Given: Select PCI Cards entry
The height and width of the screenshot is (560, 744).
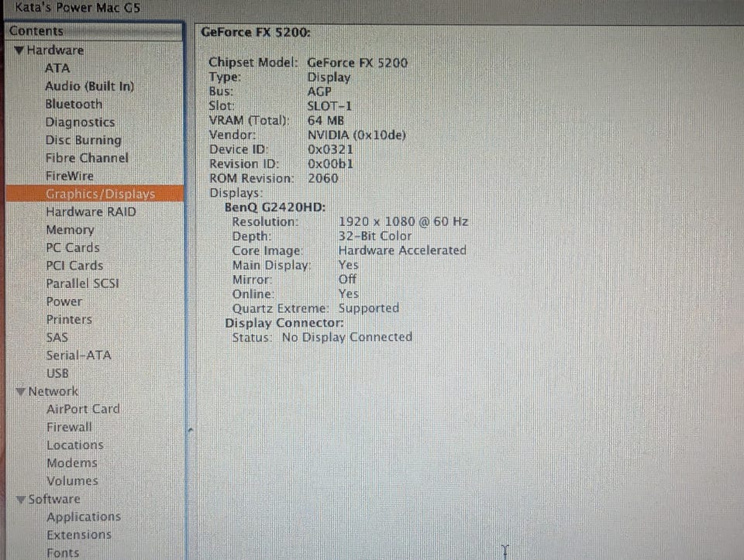Looking at the screenshot, I should (x=74, y=266).
